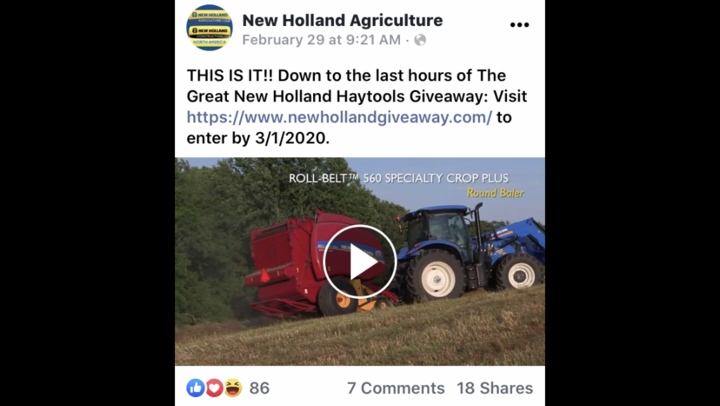The width and height of the screenshot is (720, 406).
Task: Click the thumbs-up Like reaction icon
Action: [x=195, y=388]
